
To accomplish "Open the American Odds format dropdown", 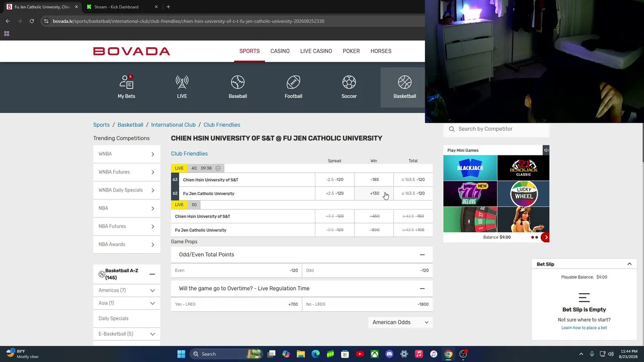I will coord(400,322).
